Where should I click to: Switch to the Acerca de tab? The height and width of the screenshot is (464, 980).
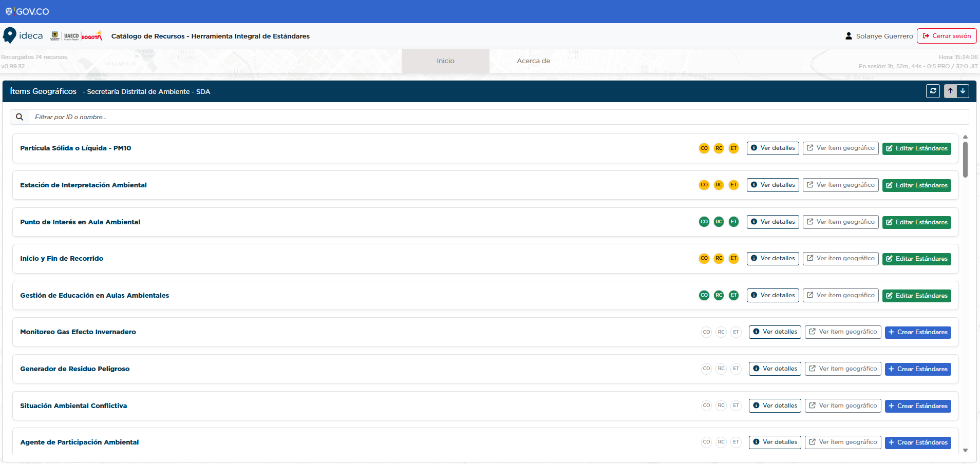click(x=533, y=61)
